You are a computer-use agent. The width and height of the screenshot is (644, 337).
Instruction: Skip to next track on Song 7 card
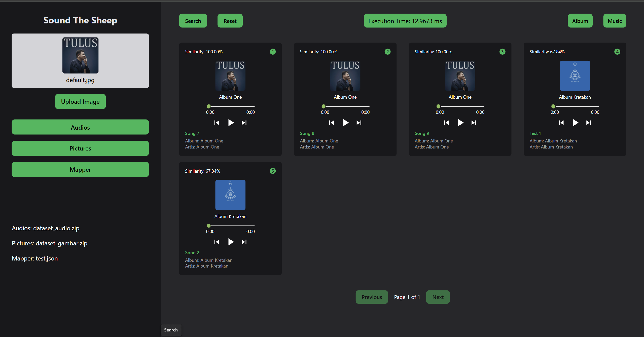[x=244, y=123]
